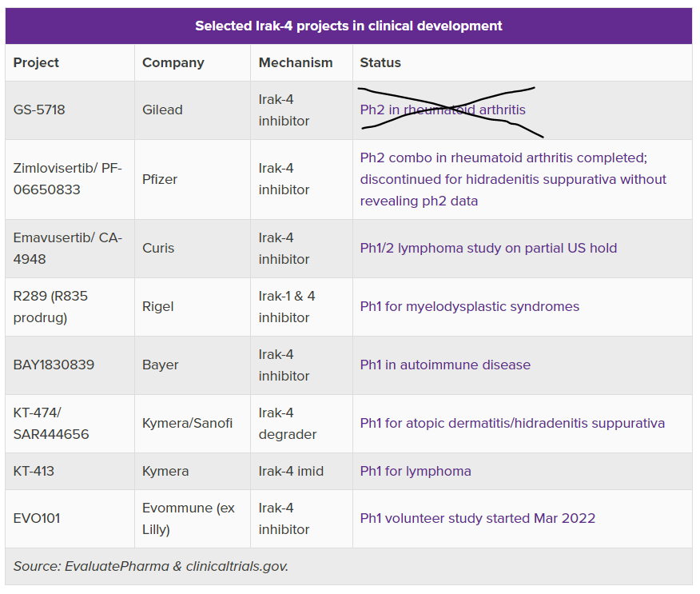Click the Mechanism column header

[x=295, y=62]
